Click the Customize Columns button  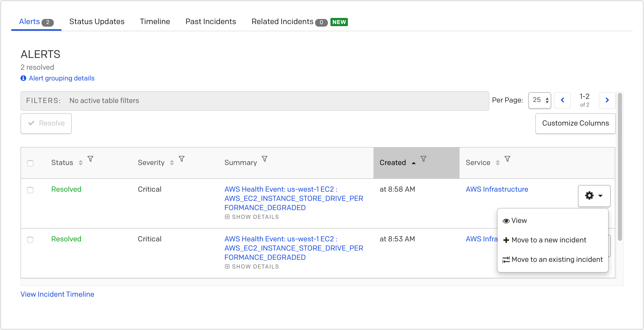click(x=575, y=123)
